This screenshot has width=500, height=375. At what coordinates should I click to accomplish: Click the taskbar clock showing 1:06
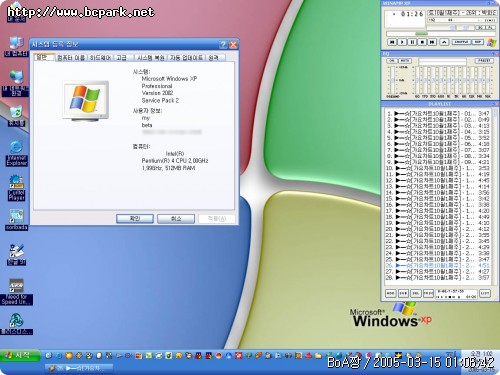click(480, 353)
